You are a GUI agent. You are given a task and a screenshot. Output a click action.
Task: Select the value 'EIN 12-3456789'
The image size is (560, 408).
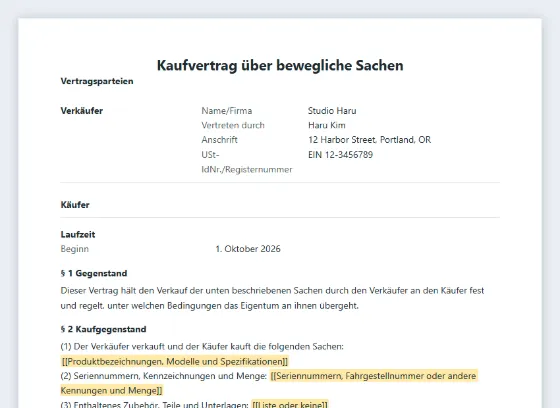tap(340, 155)
